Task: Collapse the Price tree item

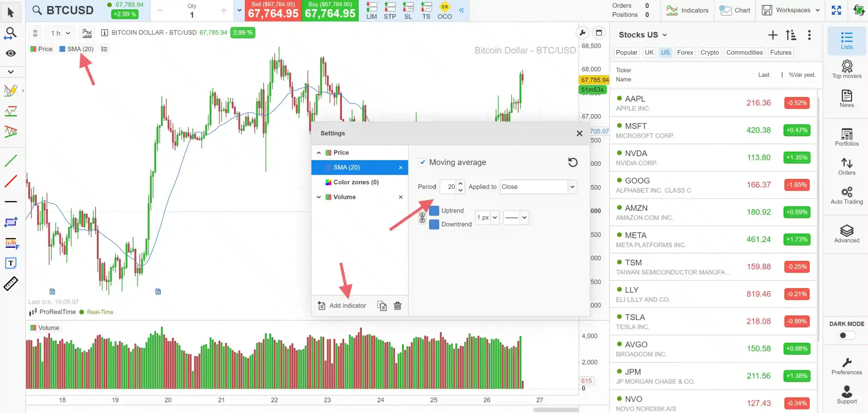Action: [x=319, y=153]
